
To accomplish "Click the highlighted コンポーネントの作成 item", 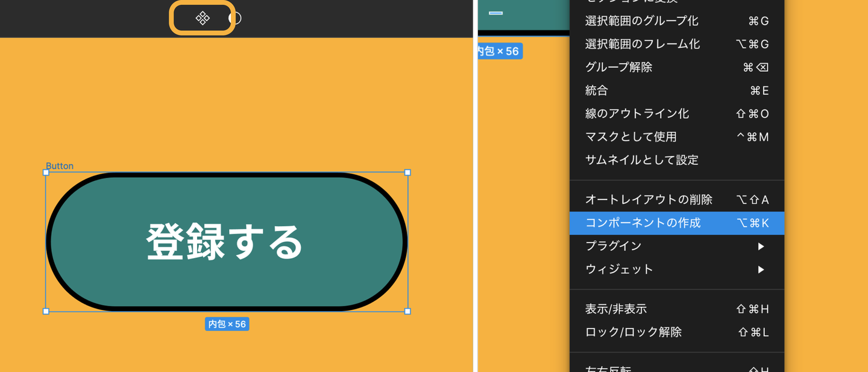I will tap(677, 223).
